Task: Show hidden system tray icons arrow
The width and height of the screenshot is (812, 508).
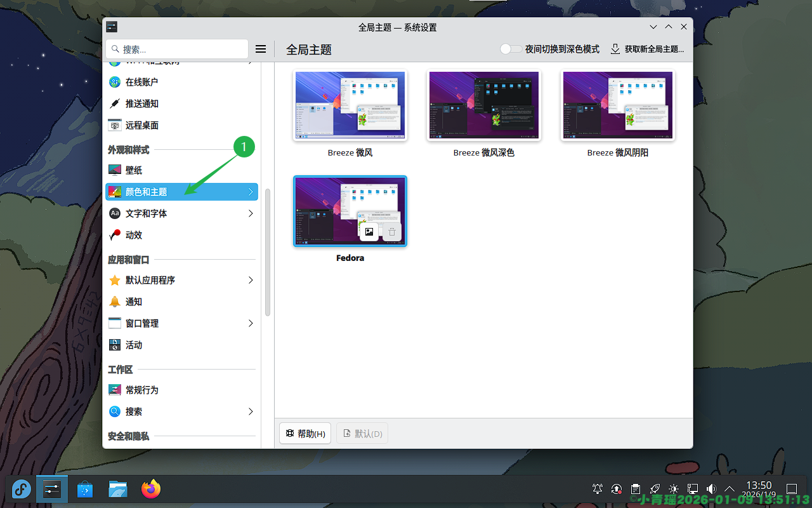Action: [x=730, y=489]
